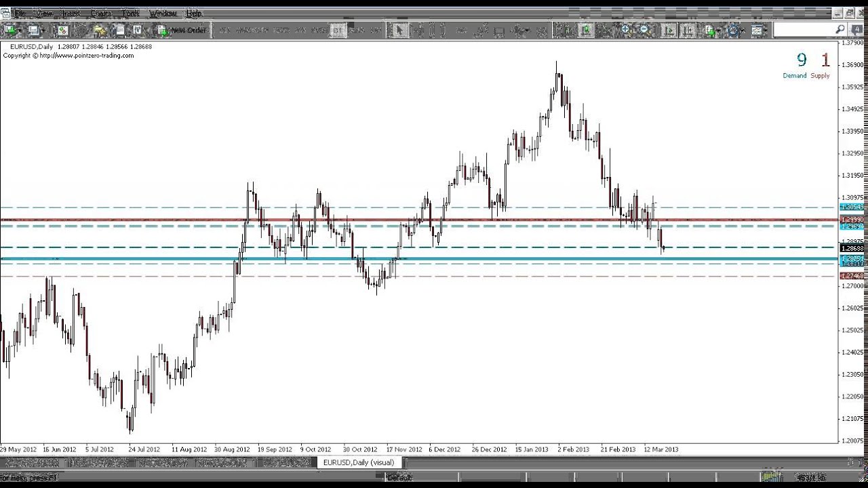Toggle chart auto scroll
The height and width of the screenshot is (488, 868).
(669, 30)
